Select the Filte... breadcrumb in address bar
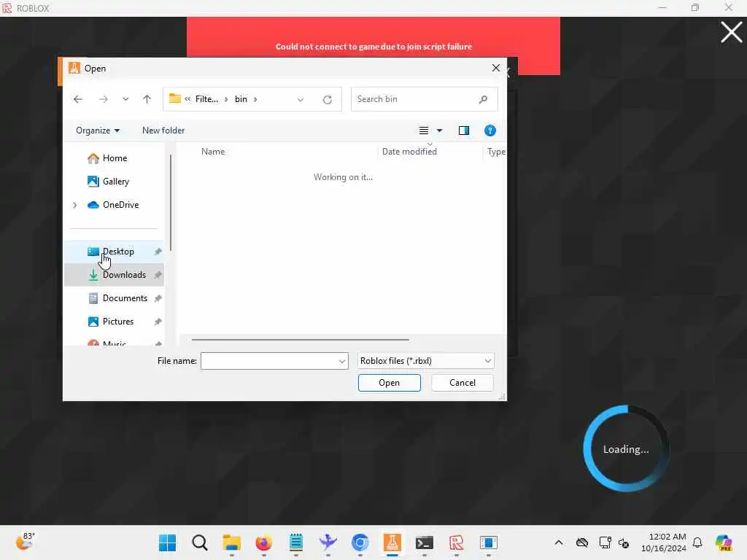 [x=206, y=99]
